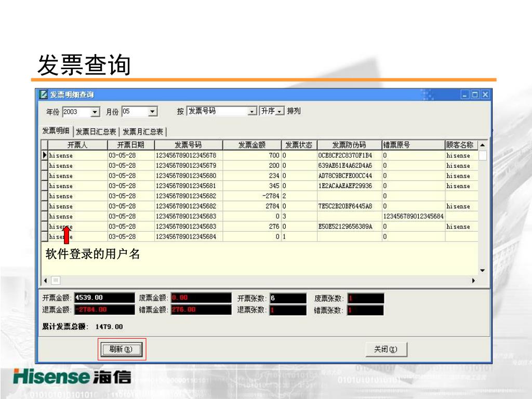Maximize the 发票明细查询 window
This screenshot has height=399, width=532.
pyautogui.click(x=475, y=95)
